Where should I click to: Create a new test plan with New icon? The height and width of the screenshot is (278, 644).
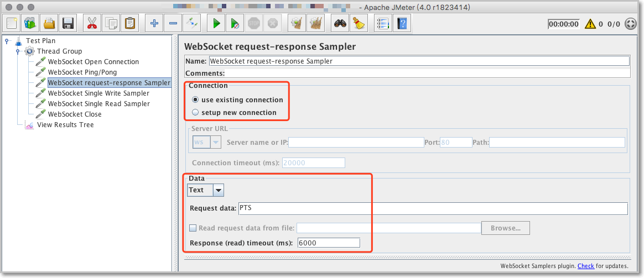pyautogui.click(x=12, y=23)
